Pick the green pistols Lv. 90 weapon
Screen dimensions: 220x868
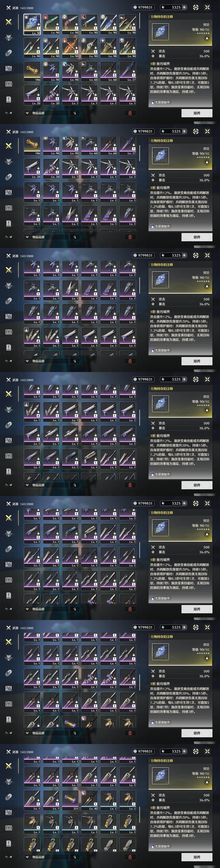click(x=51, y=24)
